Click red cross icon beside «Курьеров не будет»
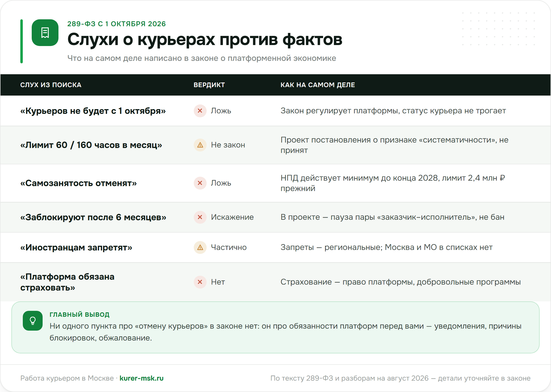 point(200,111)
